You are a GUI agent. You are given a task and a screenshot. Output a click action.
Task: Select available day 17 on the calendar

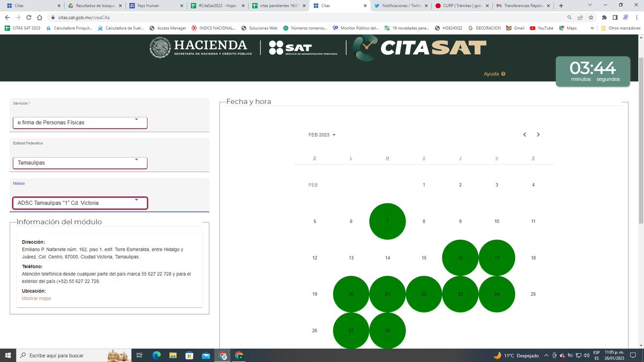click(x=496, y=257)
